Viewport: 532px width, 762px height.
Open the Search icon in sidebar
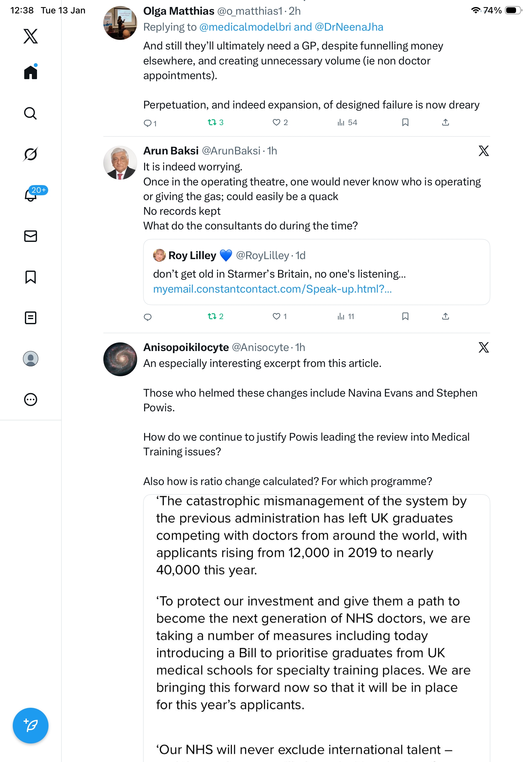click(x=31, y=114)
